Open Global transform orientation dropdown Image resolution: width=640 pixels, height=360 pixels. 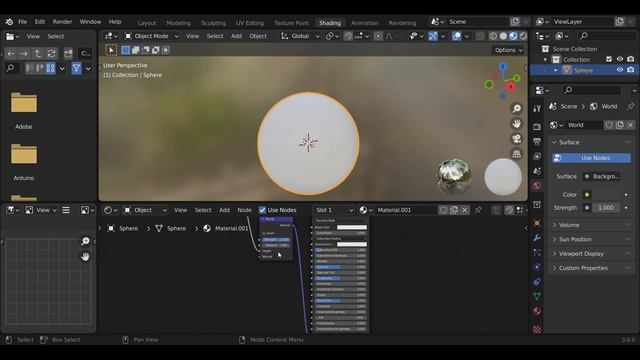click(300, 36)
